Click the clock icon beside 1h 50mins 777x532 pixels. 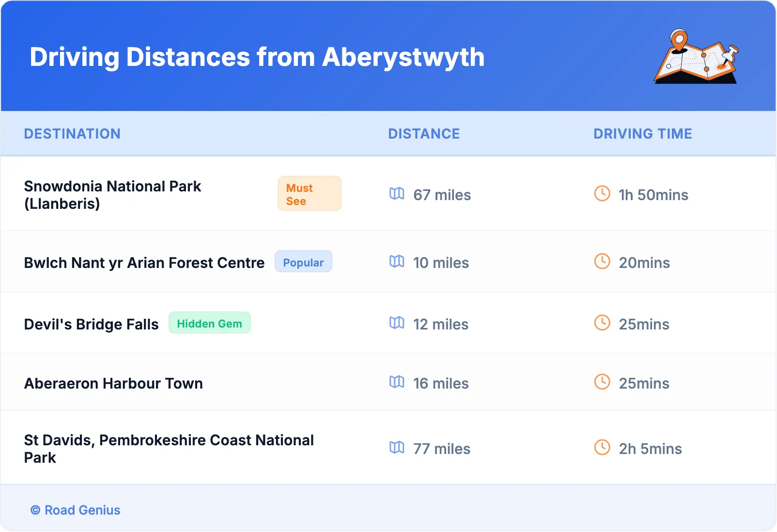point(602,194)
